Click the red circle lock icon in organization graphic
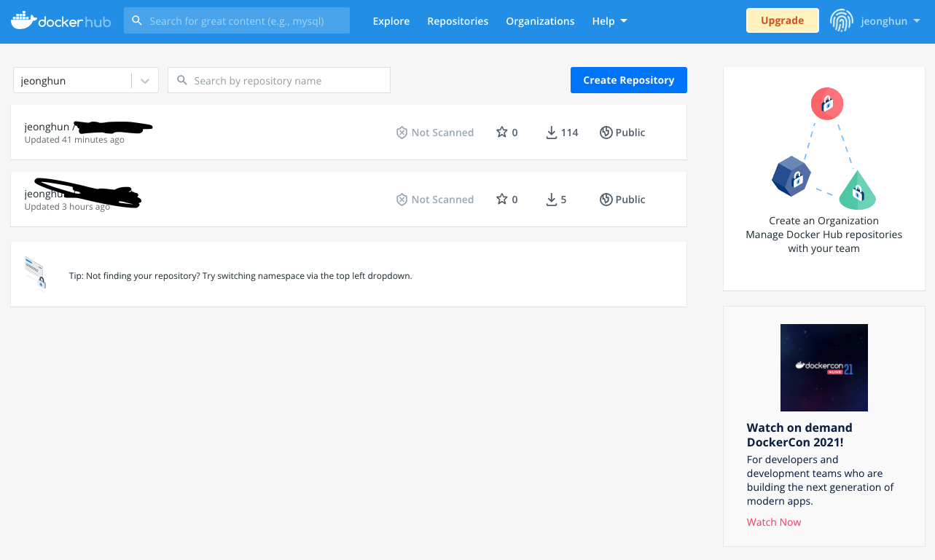 click(827, 104)
